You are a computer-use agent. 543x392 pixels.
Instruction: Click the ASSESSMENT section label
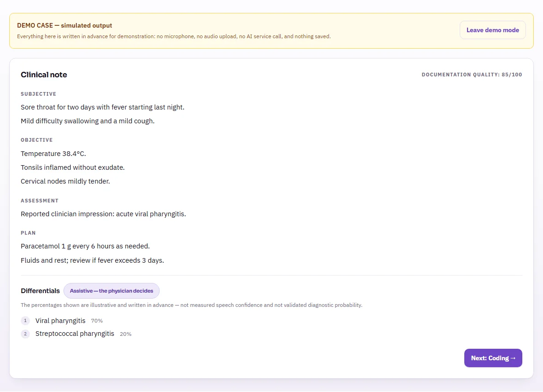click(40, 201)
